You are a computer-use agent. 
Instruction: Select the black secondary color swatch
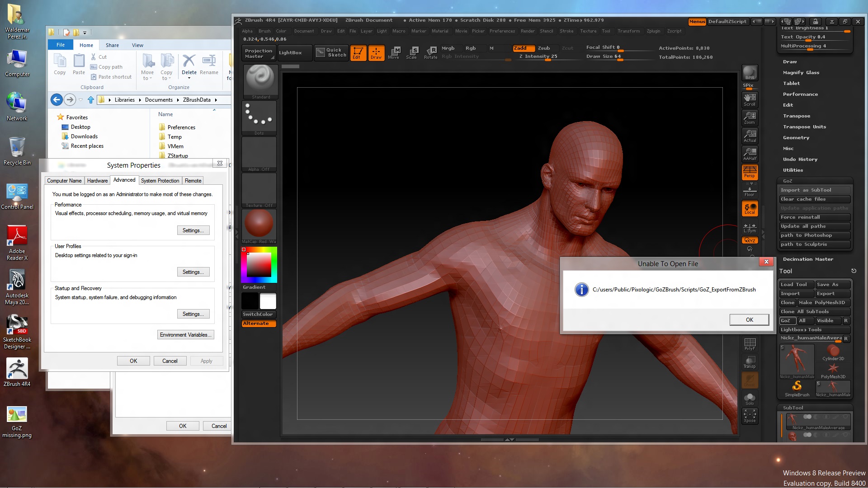[250, 301]
